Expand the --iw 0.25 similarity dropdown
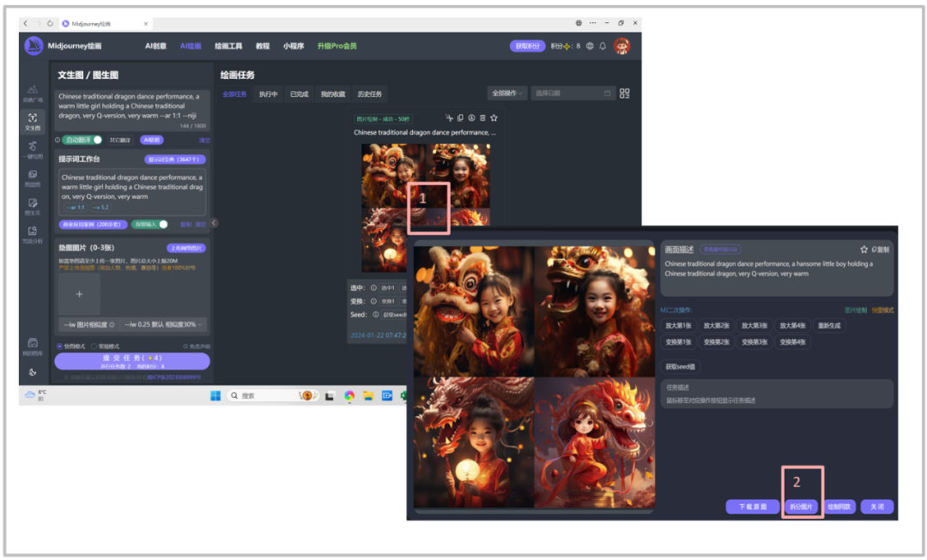Viewport: 927px width, 560px height. point(163,325)
